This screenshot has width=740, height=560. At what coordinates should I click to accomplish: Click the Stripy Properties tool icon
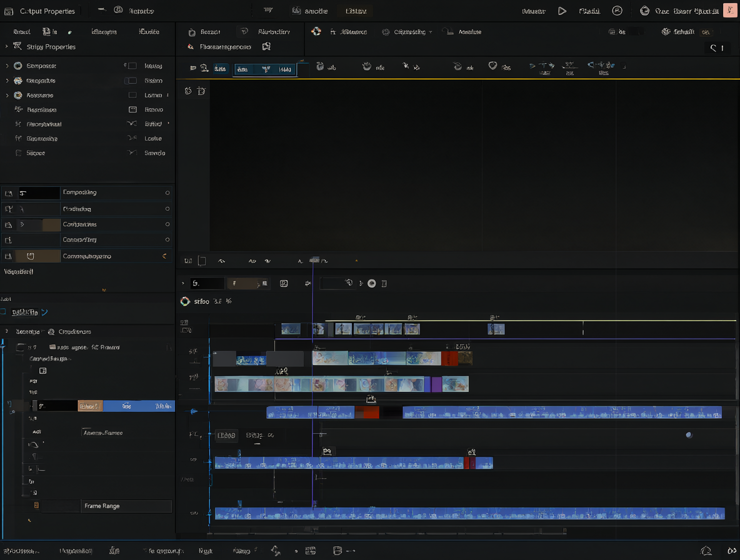tap(17, 46)
